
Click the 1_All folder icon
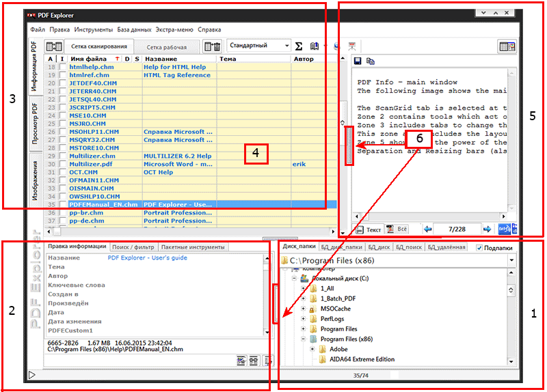click(313, 288)
